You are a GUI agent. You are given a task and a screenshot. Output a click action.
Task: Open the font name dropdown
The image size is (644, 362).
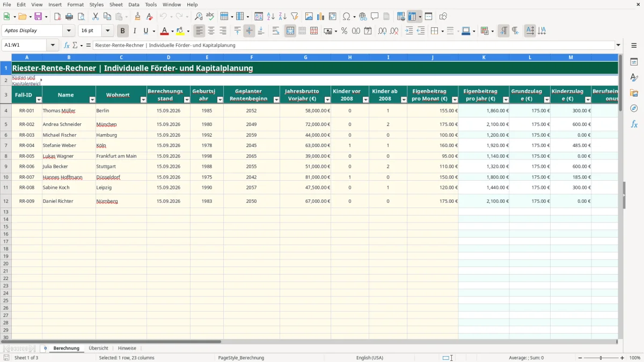[x=69, y=31]
